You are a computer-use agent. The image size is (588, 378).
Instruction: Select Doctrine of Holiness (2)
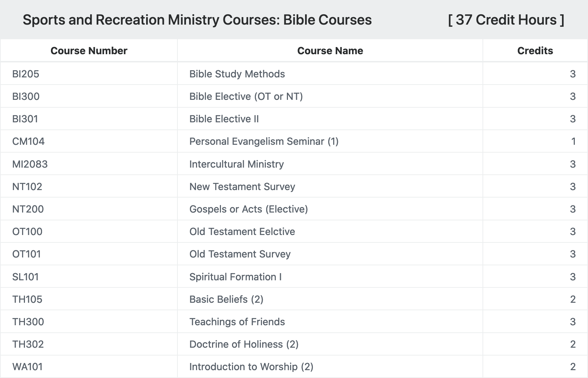click(244, 344)
